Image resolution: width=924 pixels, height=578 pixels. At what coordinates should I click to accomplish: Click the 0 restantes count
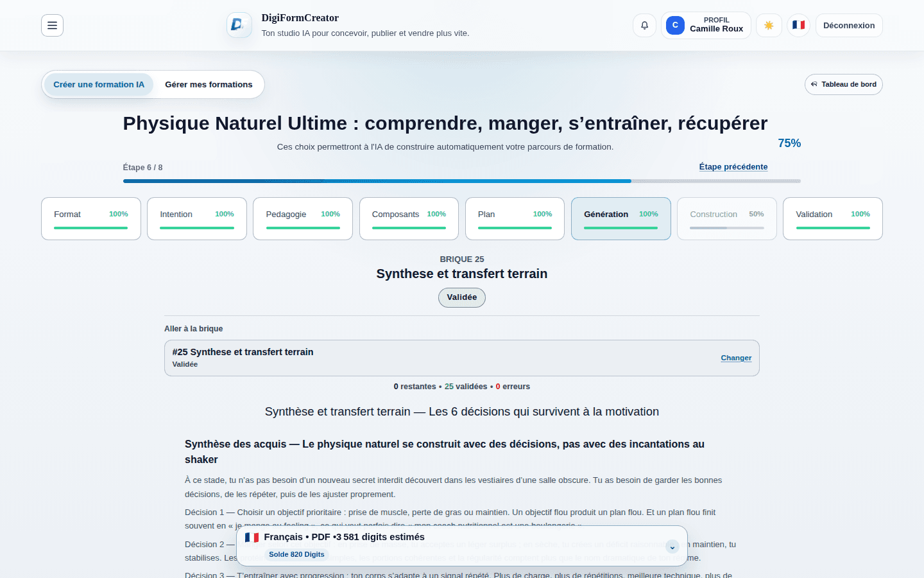[x=415, y=387]
